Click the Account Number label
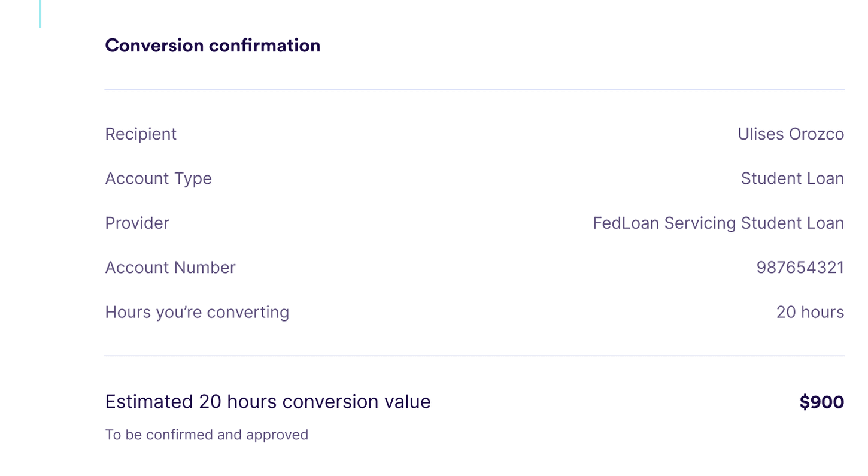Image resolution: width=868 pixels, height=476 pixels. click(x=170, y=268)
